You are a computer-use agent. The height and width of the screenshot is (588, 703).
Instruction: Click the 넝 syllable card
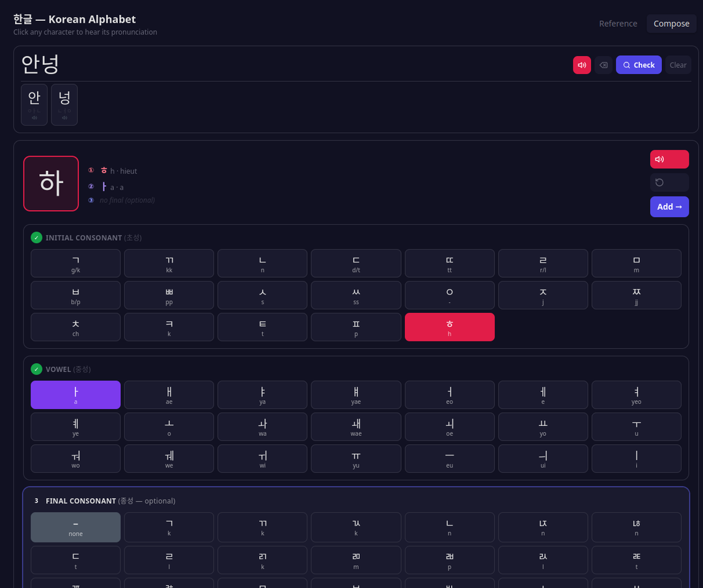pos(64,104)
